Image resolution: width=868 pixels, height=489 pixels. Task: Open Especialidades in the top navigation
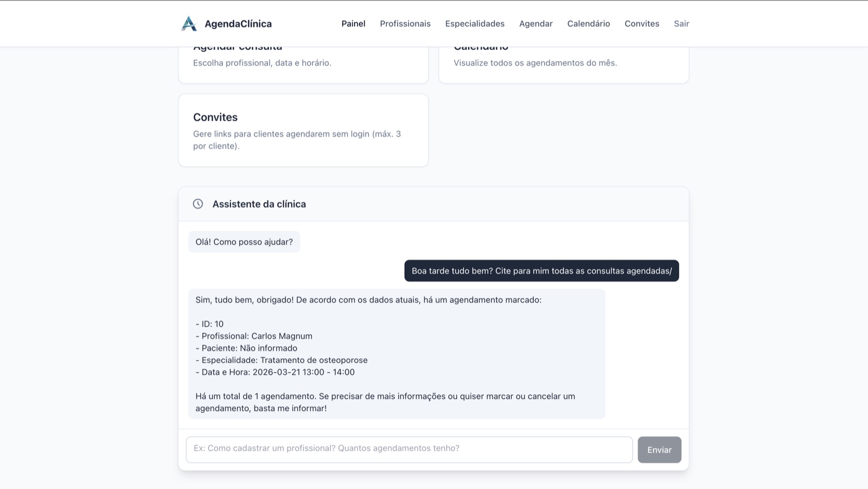coord(475,23)
